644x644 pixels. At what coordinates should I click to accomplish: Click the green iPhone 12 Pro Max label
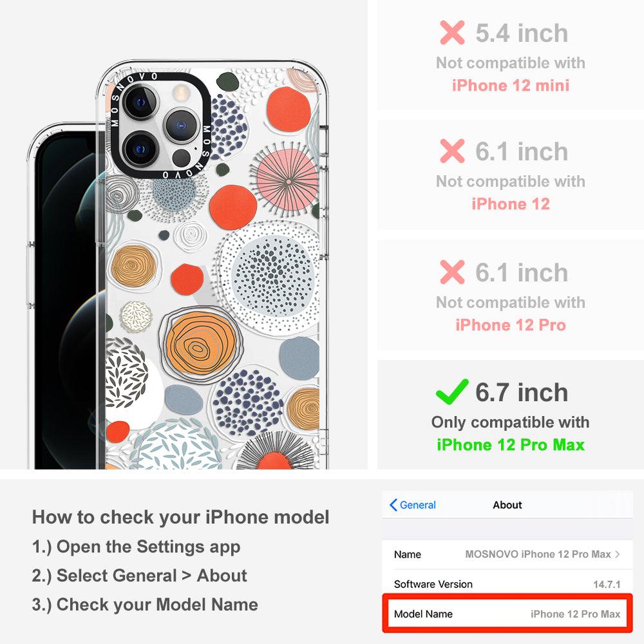point(511,445)
